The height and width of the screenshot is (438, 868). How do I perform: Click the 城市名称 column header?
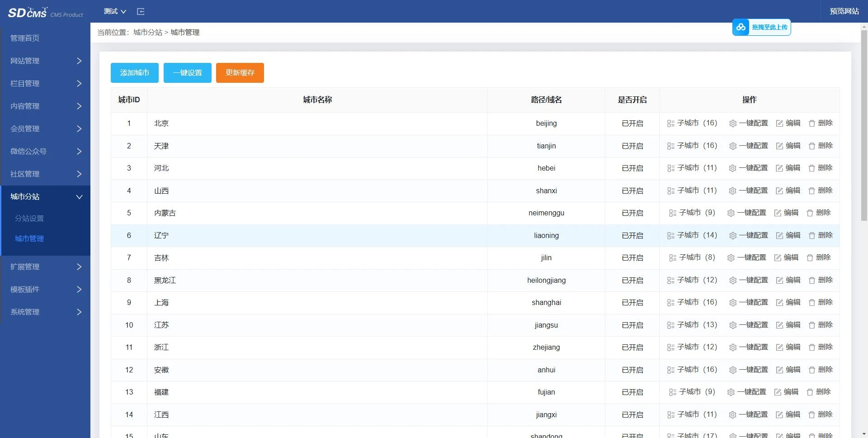point(317,100)
